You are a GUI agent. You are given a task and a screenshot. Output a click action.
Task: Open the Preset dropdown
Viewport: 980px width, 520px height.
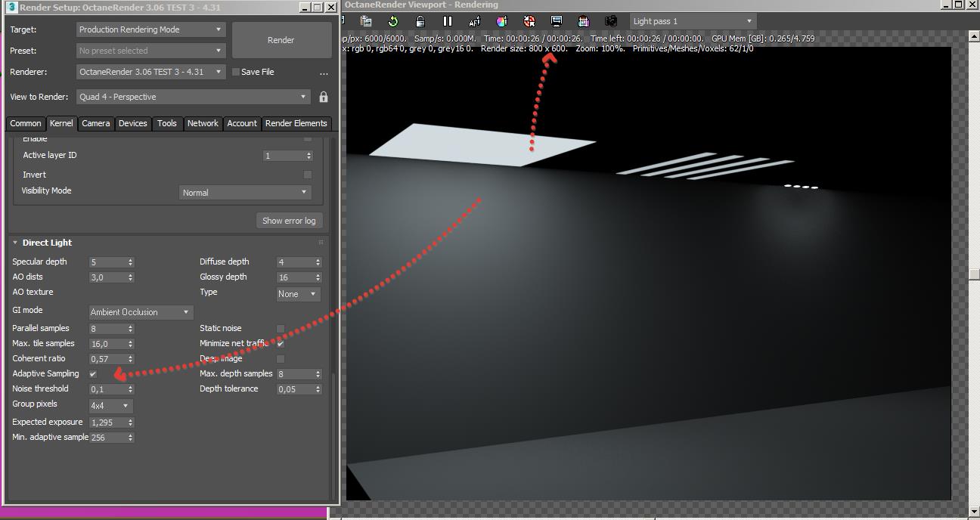pos(151,51)
